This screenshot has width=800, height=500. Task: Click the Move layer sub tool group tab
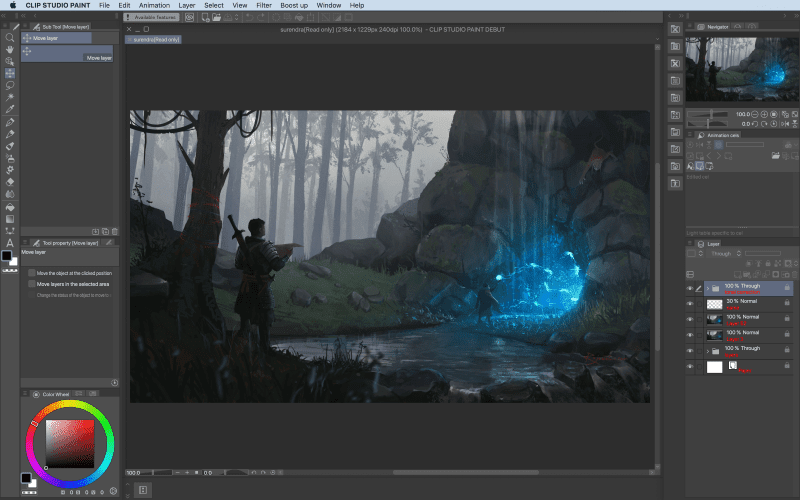tap(56, 38)
